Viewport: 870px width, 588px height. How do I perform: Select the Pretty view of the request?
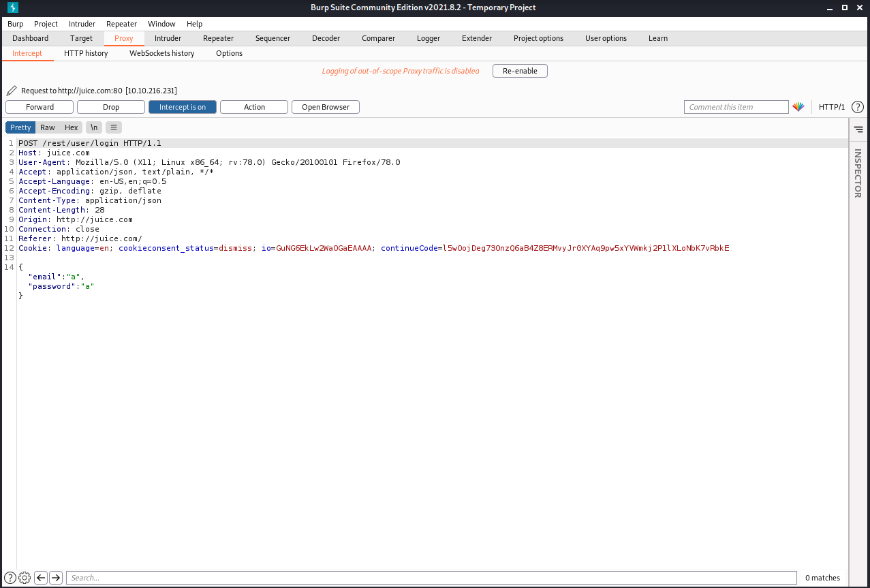[x=20, y=127]
